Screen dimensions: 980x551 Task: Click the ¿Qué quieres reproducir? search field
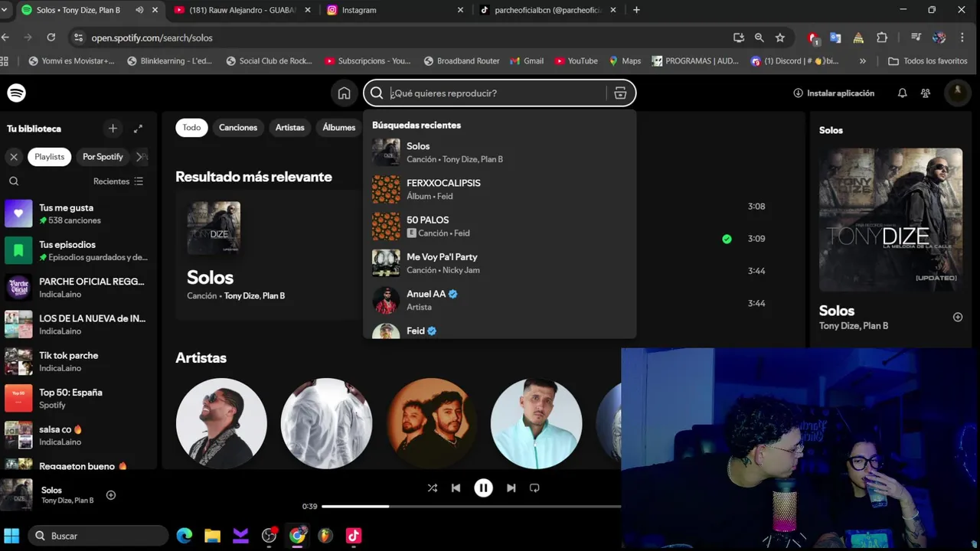coord(498,93)
